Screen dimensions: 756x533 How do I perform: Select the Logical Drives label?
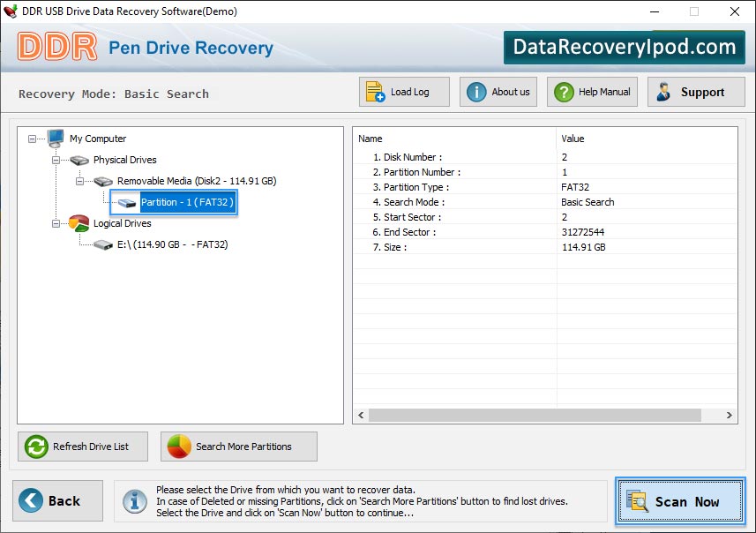coord(122,223)
